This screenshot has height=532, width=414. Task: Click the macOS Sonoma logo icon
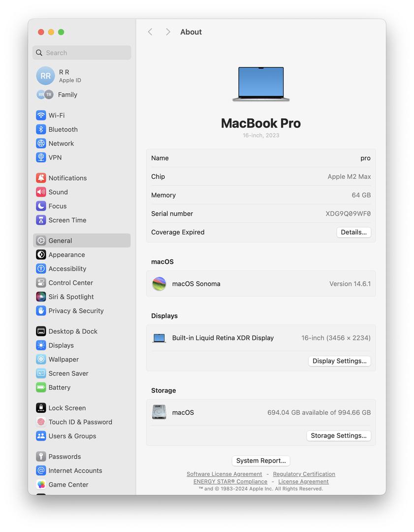[x=159, y=284]
